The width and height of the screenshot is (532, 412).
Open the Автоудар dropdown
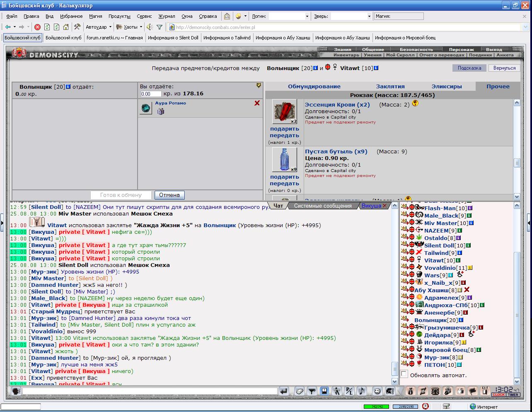tap(99, 27)
